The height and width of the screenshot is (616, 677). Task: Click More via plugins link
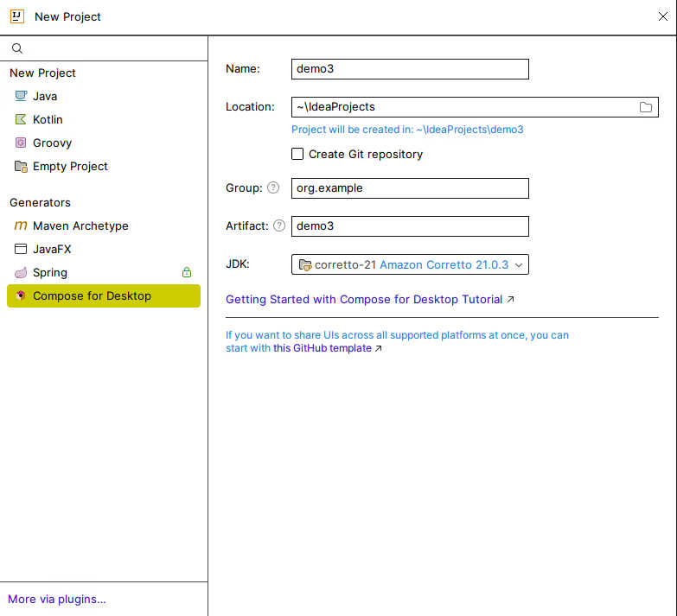[x=56, y=600]
